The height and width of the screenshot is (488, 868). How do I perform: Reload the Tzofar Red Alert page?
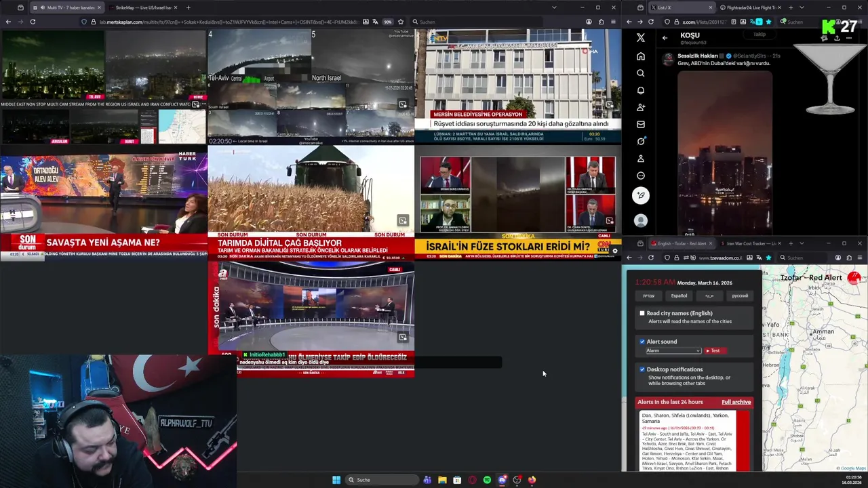coord(651,258)
